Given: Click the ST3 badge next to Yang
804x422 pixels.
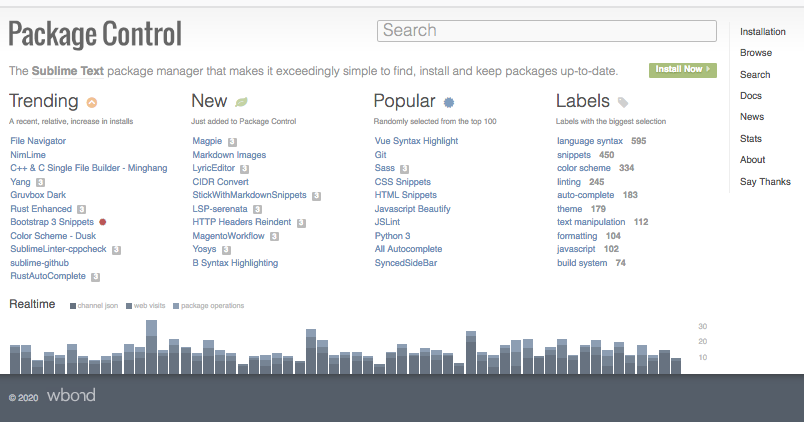Looking at the screenshot, I should (41, 182).
